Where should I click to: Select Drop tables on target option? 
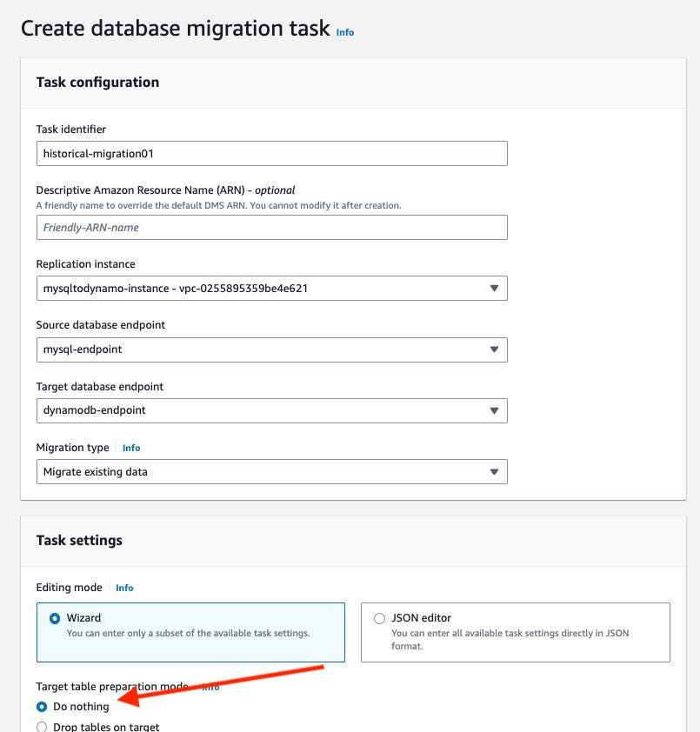click(x=42, y=727)
